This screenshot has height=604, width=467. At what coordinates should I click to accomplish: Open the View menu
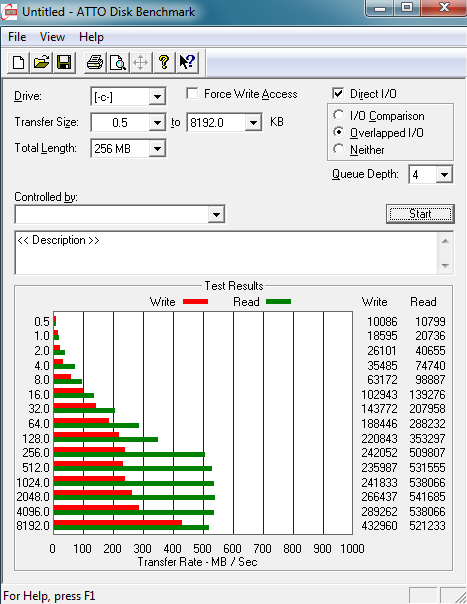click(52, 37)
